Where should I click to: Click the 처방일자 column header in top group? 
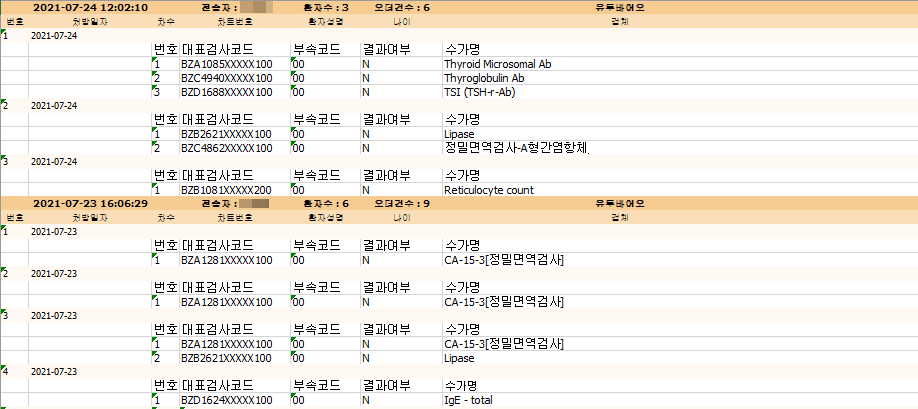tap(88, 20)
